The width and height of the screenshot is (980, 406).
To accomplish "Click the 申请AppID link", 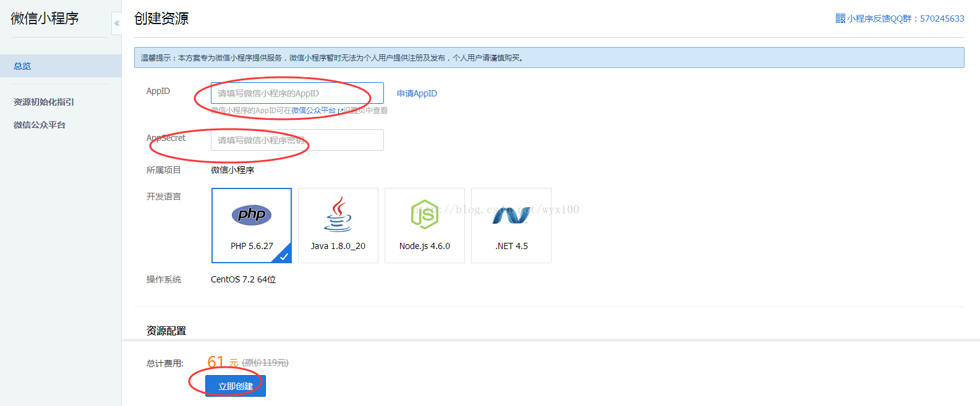I will (x=417, y=93).
